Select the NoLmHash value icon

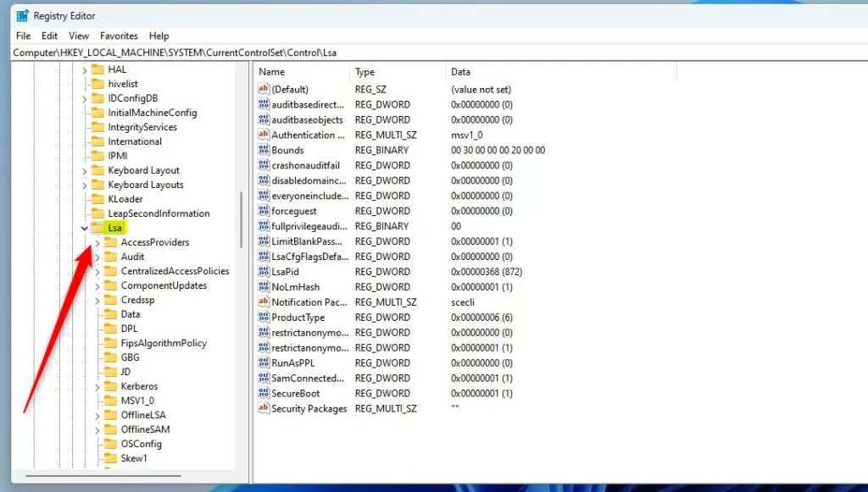[x=264, y=286]
